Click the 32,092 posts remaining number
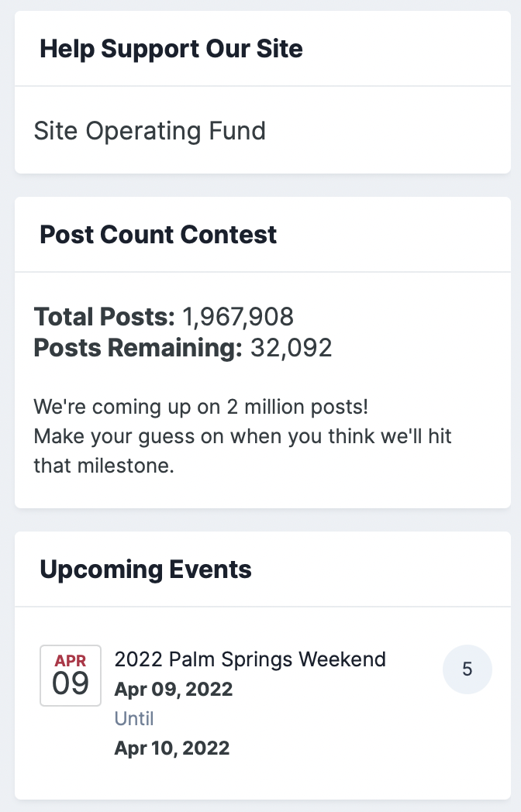This screenshot has height=812, width=521. tap(291, 348)
